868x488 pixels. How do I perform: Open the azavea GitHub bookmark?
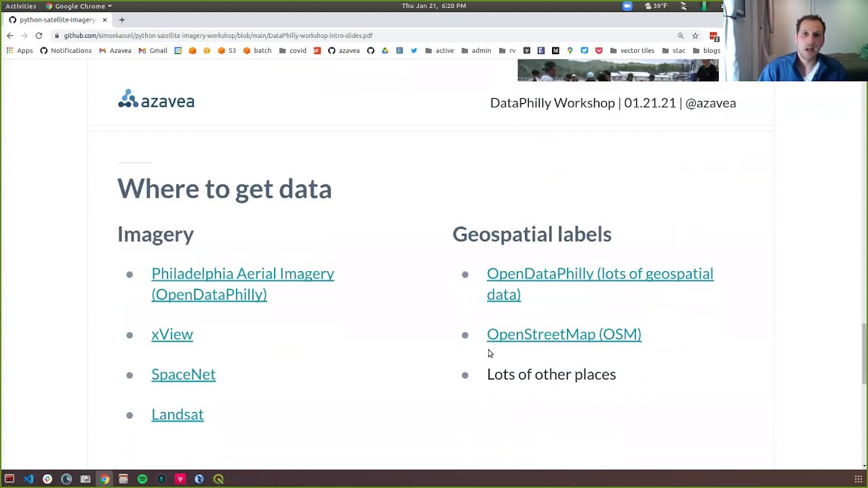pyautogui.click(x=344, y=50)
